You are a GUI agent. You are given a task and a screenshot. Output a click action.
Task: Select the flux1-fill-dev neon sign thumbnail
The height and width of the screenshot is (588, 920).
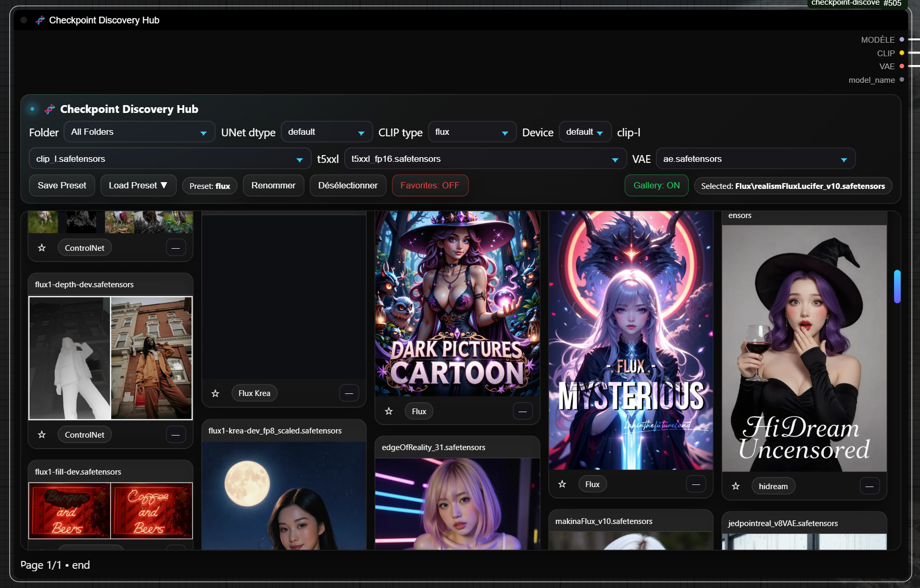pos(110,510)
